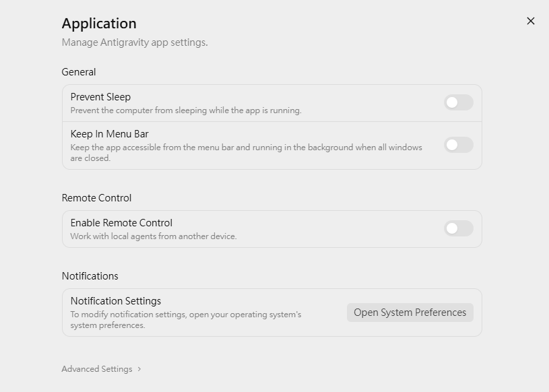Click the Notification Settings label
The width and height of the screenshot is (549, 392).
[x=116, y=300]
